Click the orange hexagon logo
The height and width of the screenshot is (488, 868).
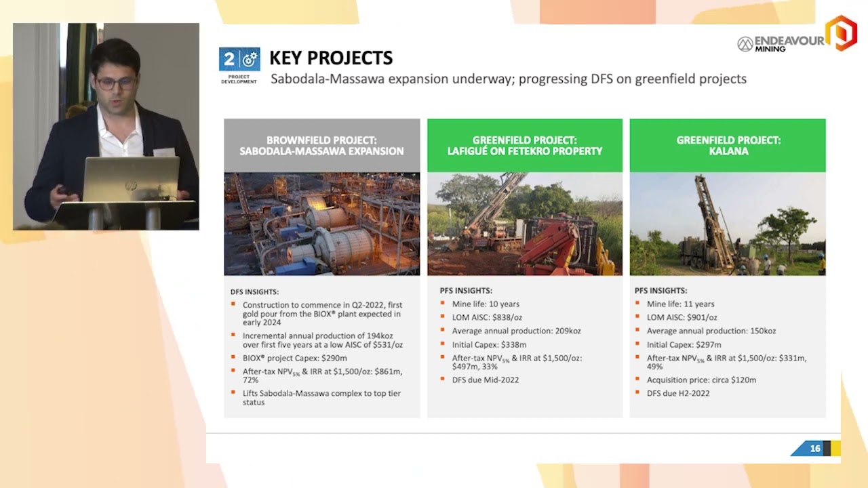[841, 33]
